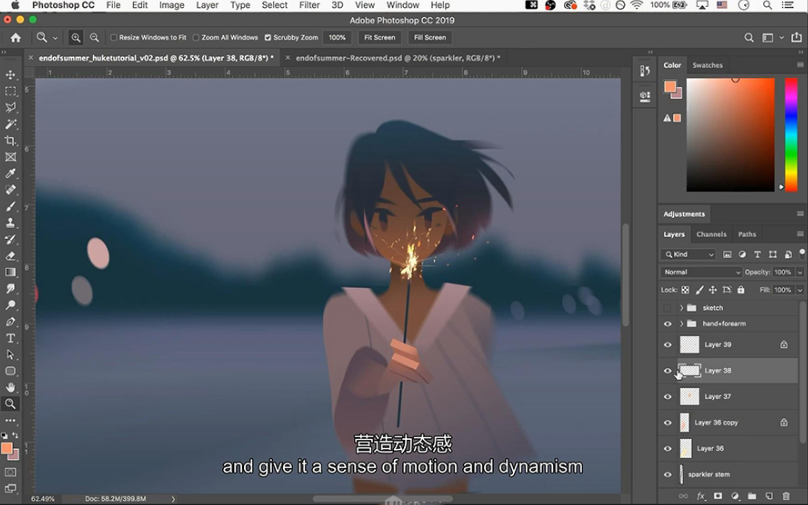Open the blend mode Normal dropdown
The image size is (808, 505).
pos(701,272)
